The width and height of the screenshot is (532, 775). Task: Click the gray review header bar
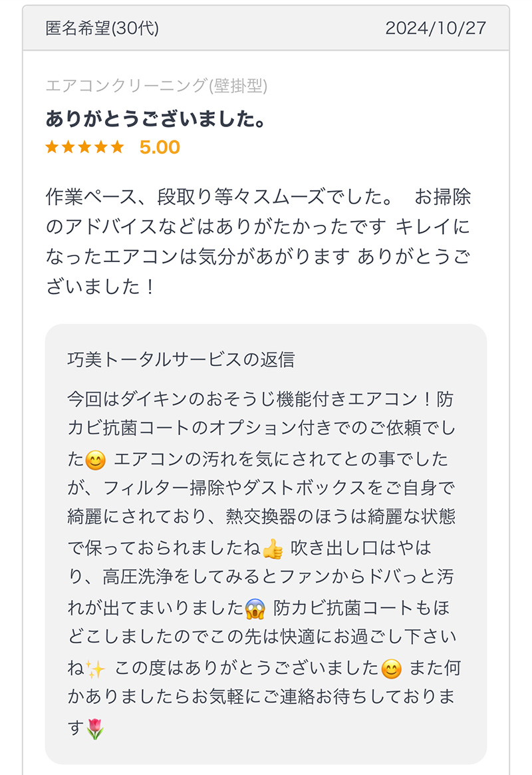coord(266,28)
